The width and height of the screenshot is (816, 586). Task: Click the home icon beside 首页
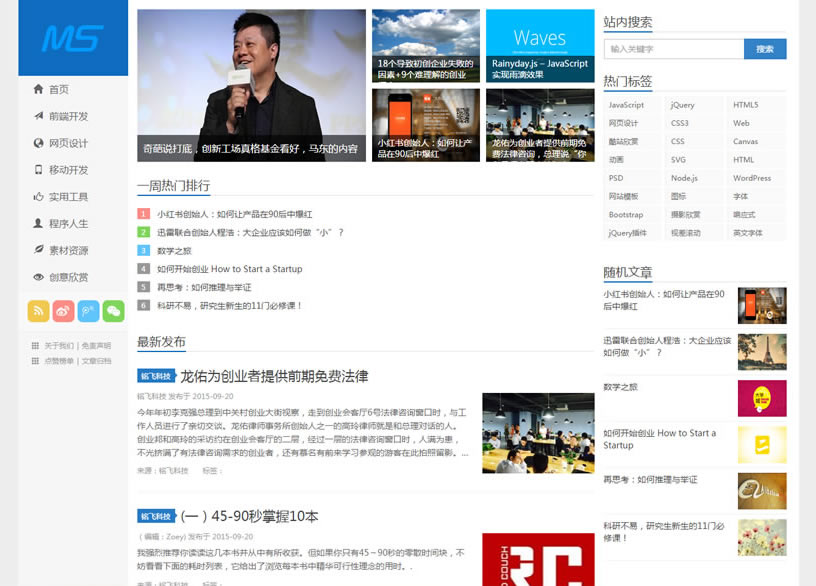(38, 89)
